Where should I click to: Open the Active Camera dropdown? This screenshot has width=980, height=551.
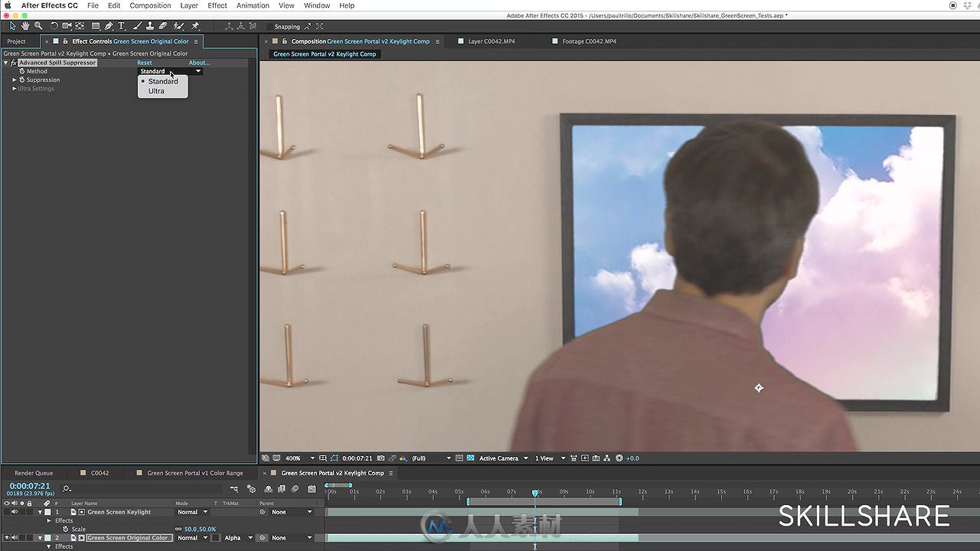504,458
